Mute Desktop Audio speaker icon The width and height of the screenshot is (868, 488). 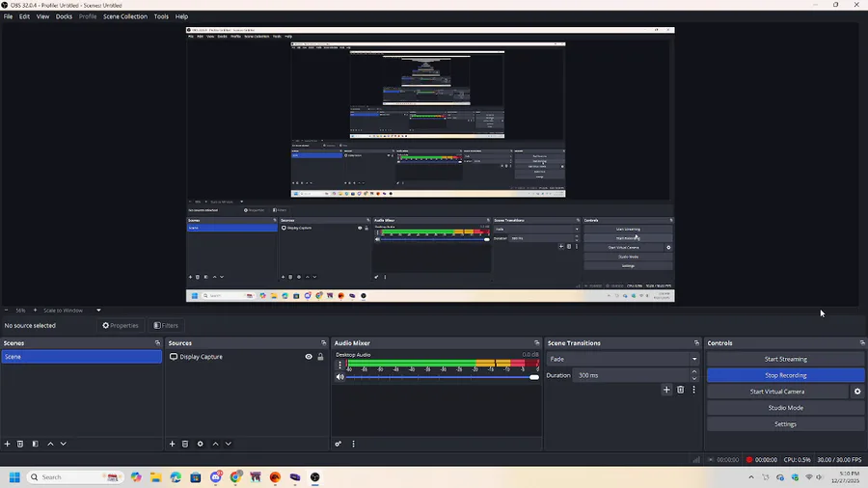[339, 377]
